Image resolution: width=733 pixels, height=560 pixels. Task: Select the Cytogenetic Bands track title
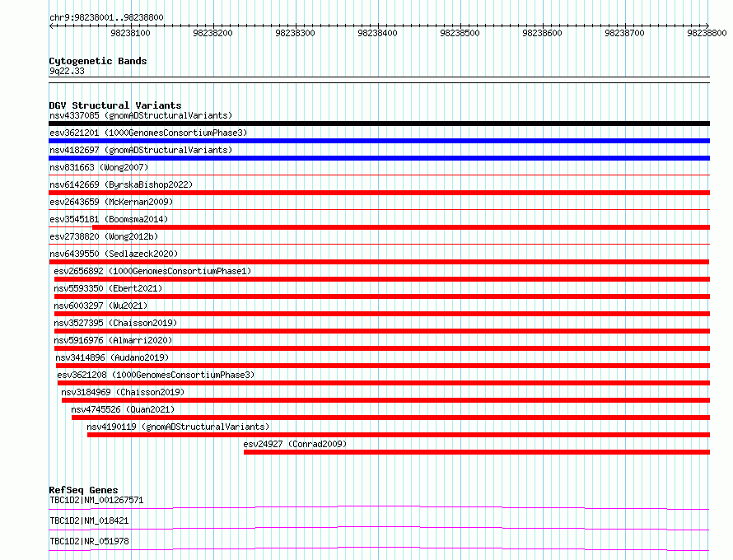point(98,61)
